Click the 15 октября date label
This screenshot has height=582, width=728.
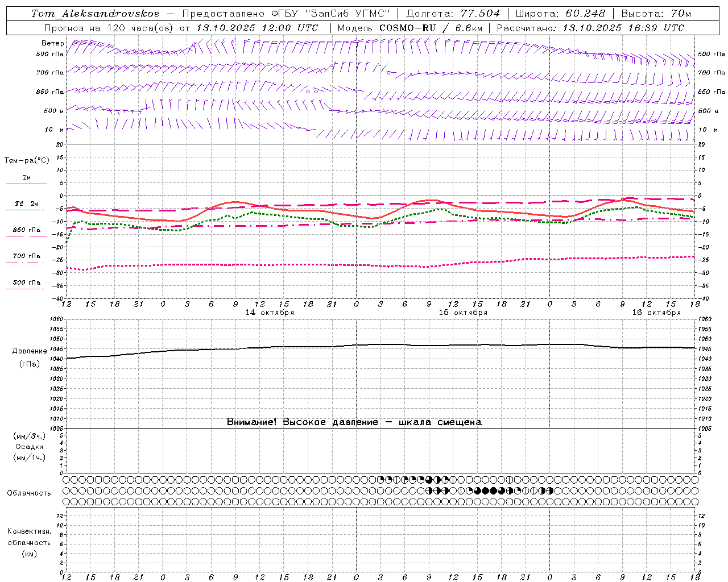[463, 313]
